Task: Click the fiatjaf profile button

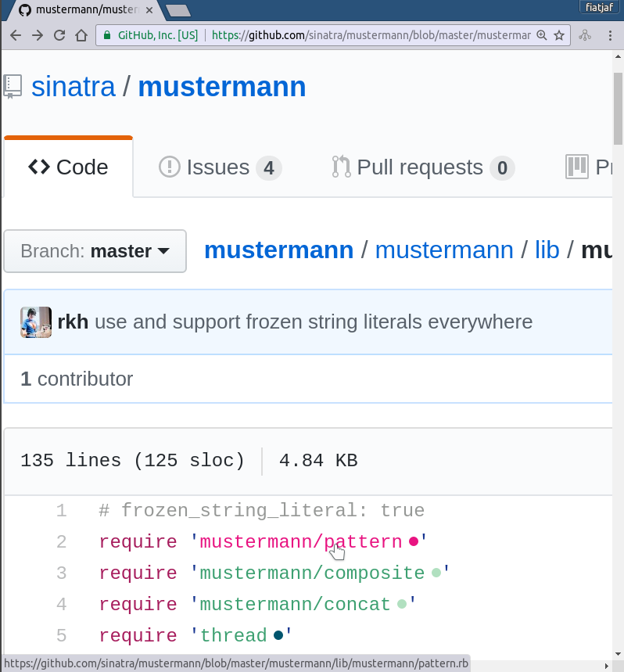Action: 599,7
